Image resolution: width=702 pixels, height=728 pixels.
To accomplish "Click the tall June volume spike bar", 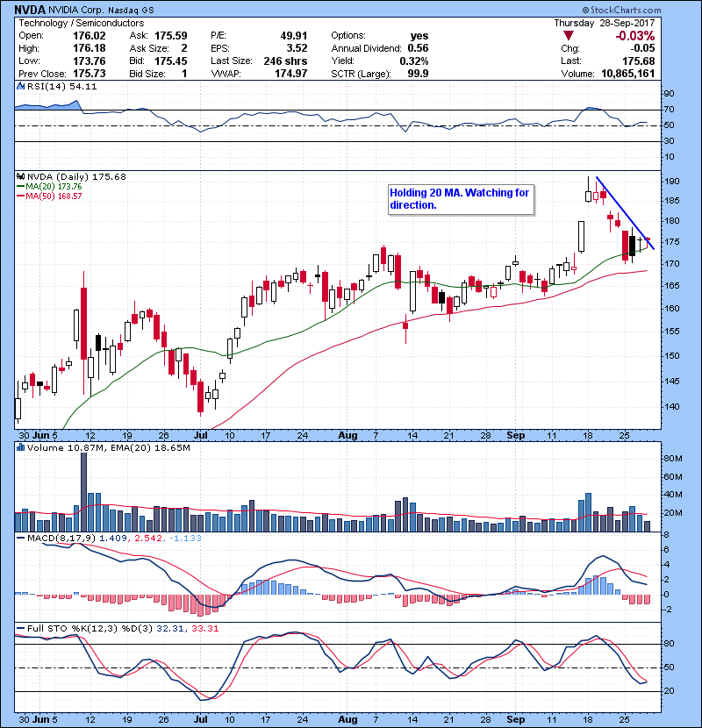I will (83, 492).
